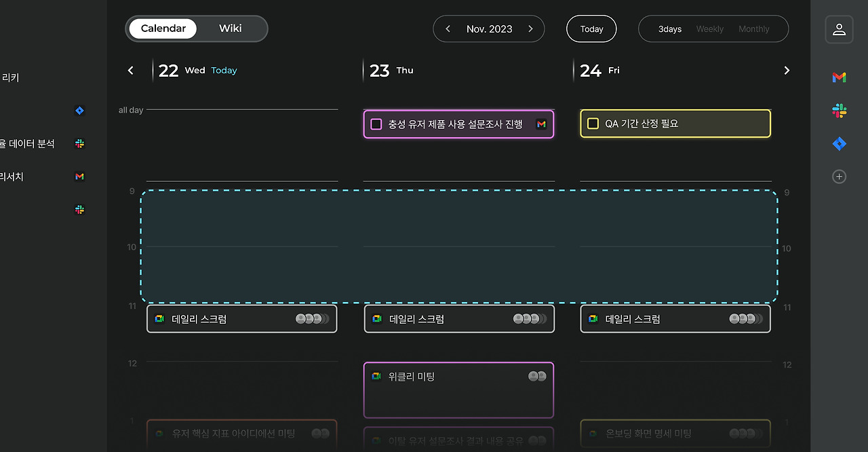
Task: Click Slack icon beside 데이터 분석 task
Action: pyautogui.click(x=79, y=144)
